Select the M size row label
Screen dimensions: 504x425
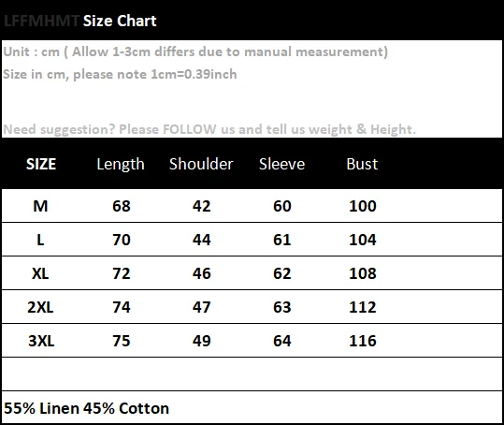pos(40,206)
